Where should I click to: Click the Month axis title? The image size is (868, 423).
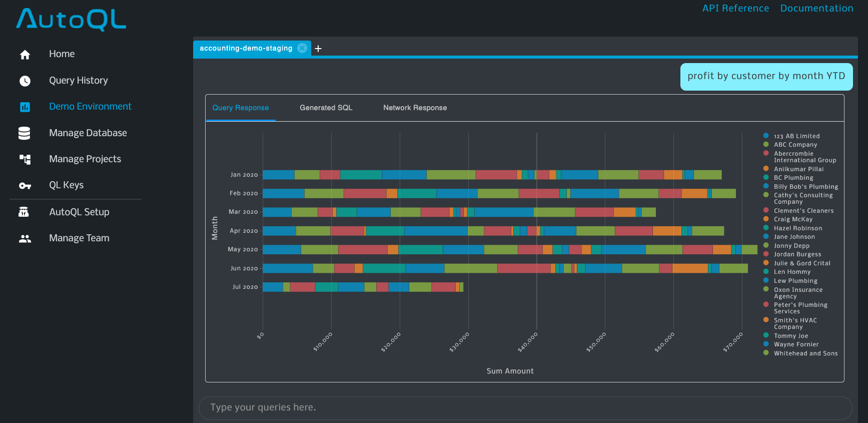pyautogui.click(x=215, y=228)
